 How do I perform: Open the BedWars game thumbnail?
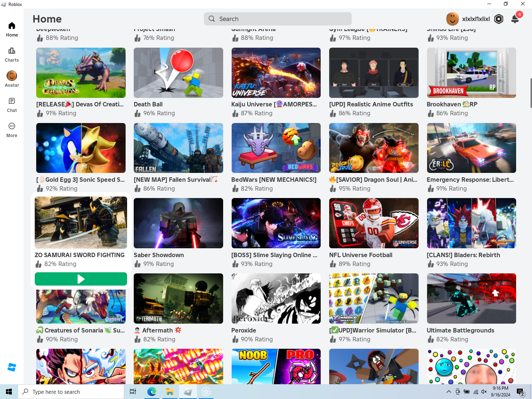tap(276, 148)
